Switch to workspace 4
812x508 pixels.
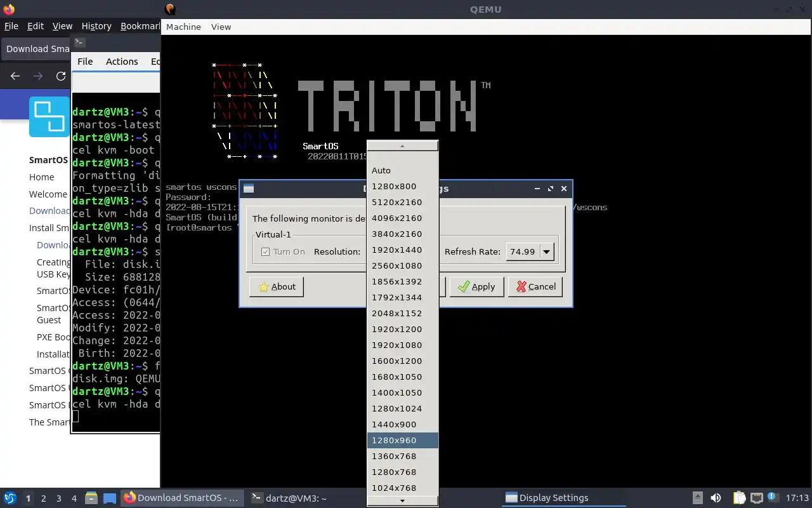pos(74,498)
